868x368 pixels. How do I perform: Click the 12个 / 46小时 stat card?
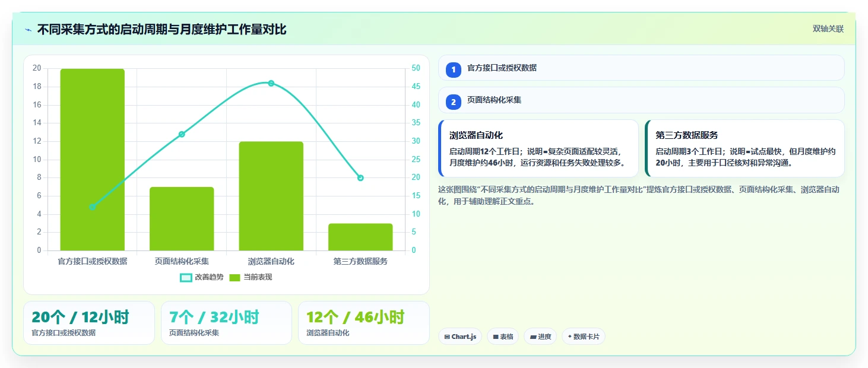coord(363,323)
